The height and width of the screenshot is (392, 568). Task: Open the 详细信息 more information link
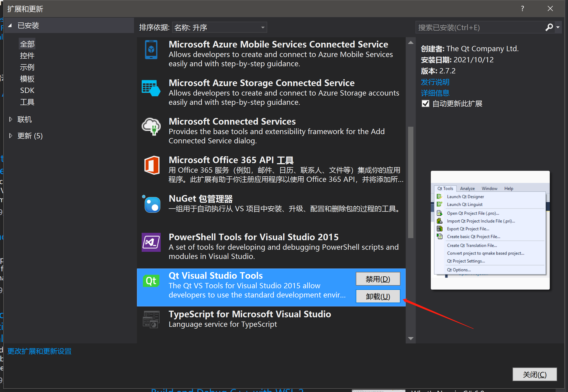(435, 93)
